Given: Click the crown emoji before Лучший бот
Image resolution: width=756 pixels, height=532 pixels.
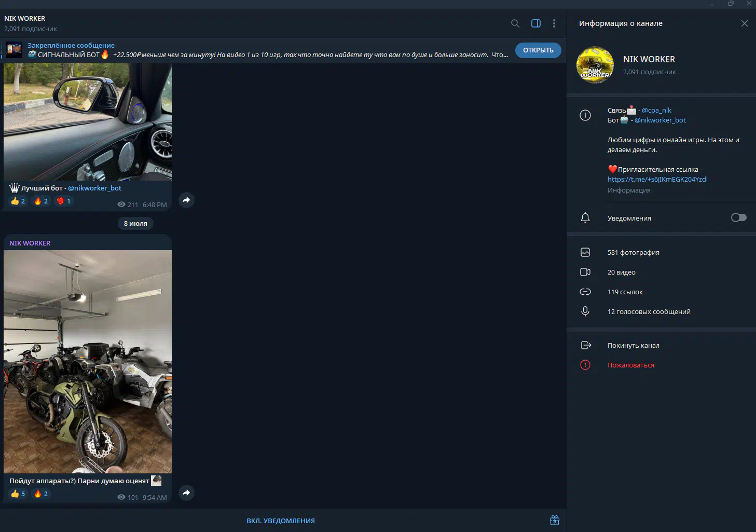Looking at the screenshot, I should tap(15, 188).
